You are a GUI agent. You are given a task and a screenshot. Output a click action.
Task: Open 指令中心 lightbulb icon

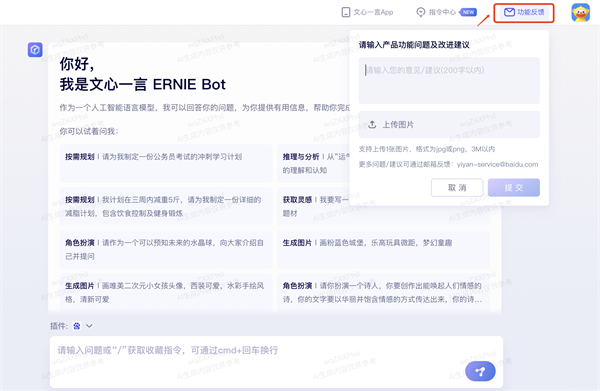[421, 12]
